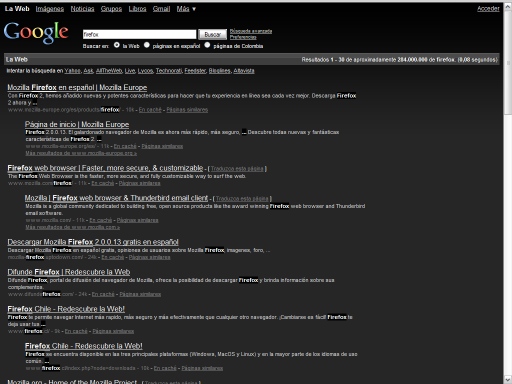
Task: Open the Libros section
Action: [x=137, y=9]
